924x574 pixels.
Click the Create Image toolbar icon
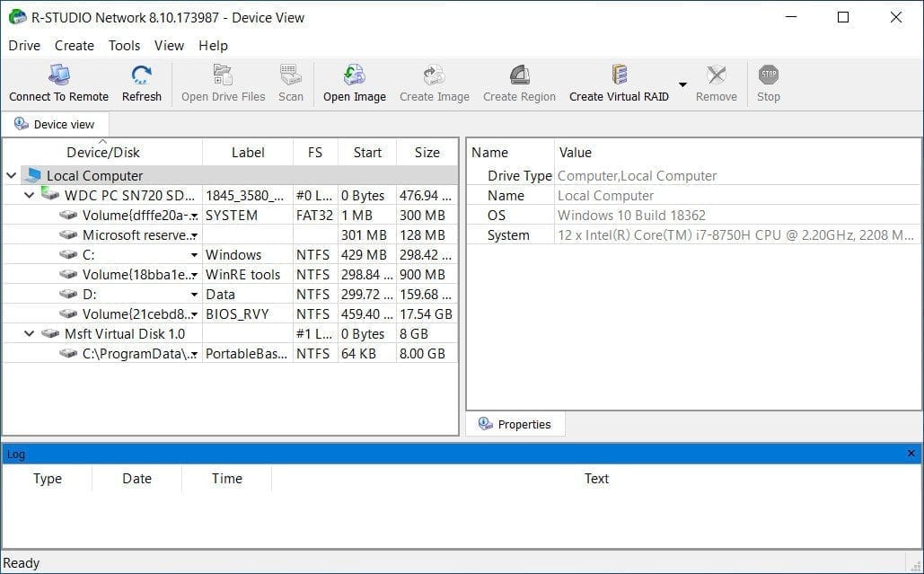[x=435, y=75]
